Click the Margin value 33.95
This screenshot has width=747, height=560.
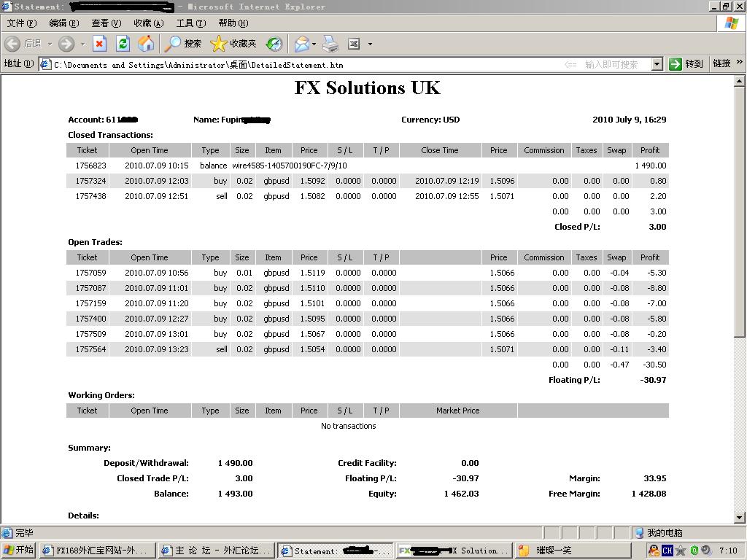click(x=654, y=478)
